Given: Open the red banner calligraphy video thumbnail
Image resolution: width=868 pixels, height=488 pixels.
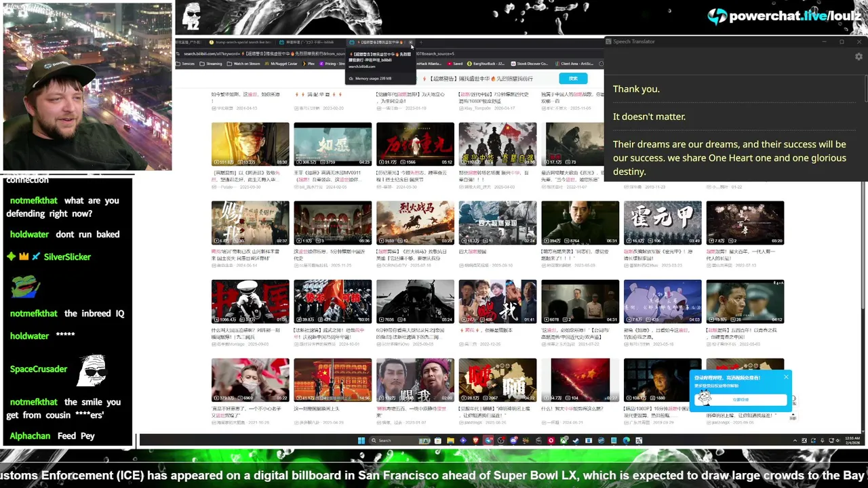Looking at the screenshot, I should click(x=415, y=144).
